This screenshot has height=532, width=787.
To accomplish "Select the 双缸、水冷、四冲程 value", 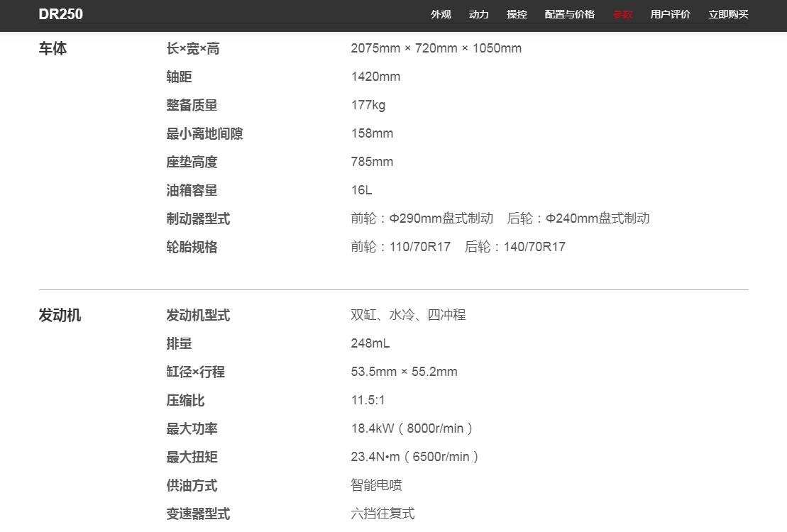I will [x=408, y=315].
